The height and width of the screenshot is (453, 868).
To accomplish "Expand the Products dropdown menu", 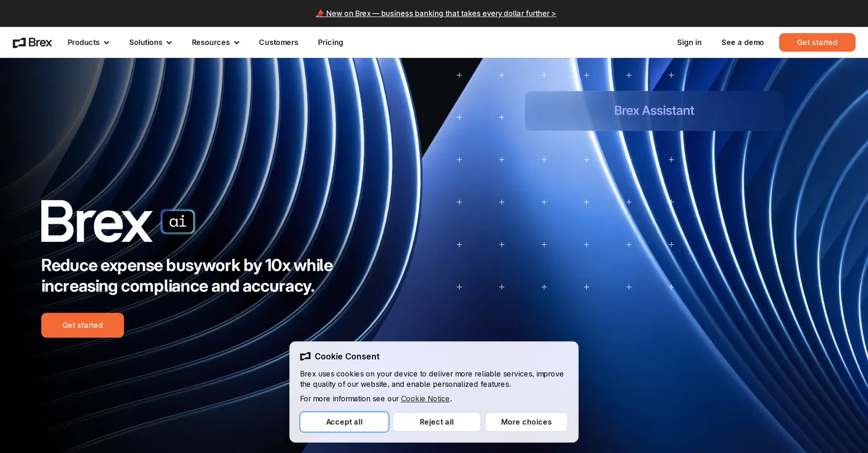I will (88, 42).
